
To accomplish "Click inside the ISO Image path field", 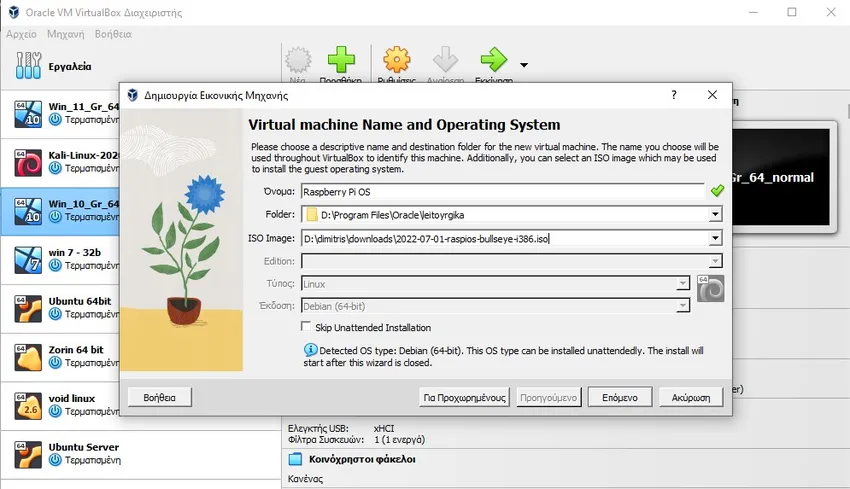I will (505, 239).
